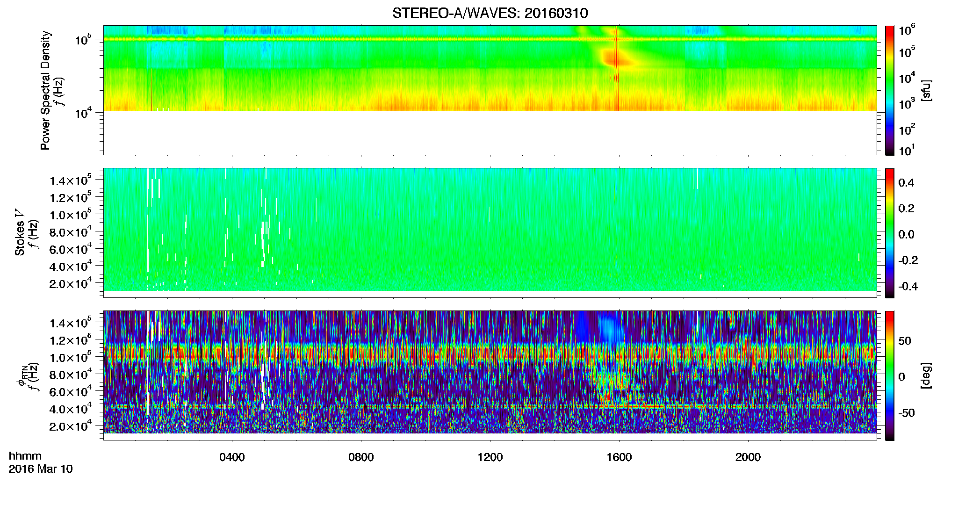Click the 50 label on the degree colorbar
Image resolution: width=980 pixels, height=505 pixels.
[x=905, y=341]
